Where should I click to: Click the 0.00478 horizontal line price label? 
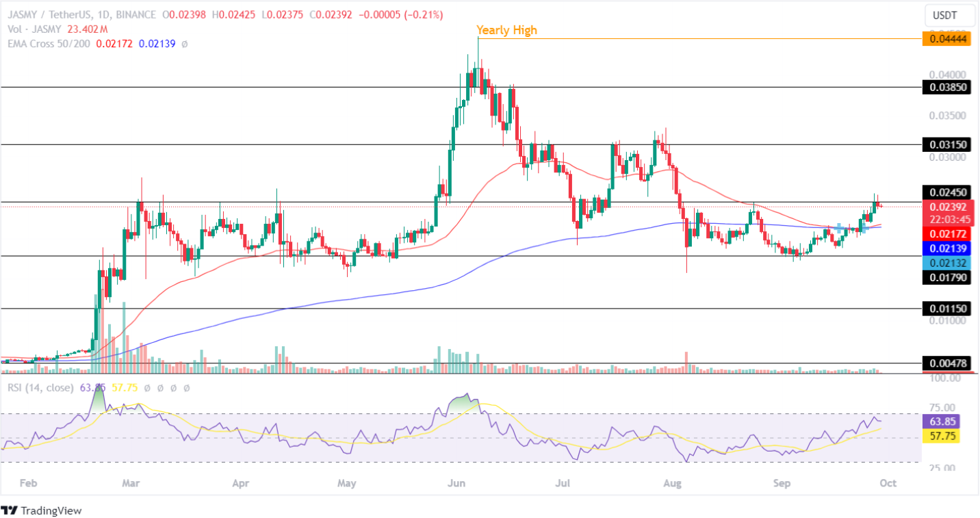coord(947,363)
